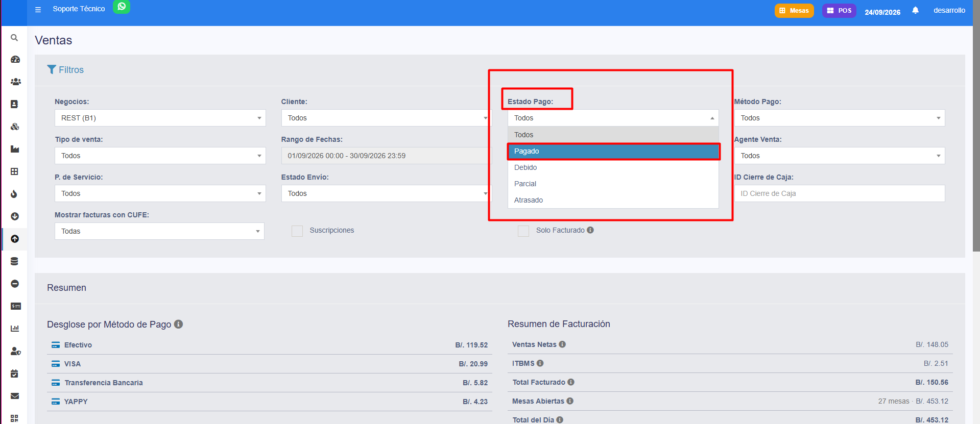Choose the Debido payment status option
Screen dimensions: 980x424
click(613, 167)
